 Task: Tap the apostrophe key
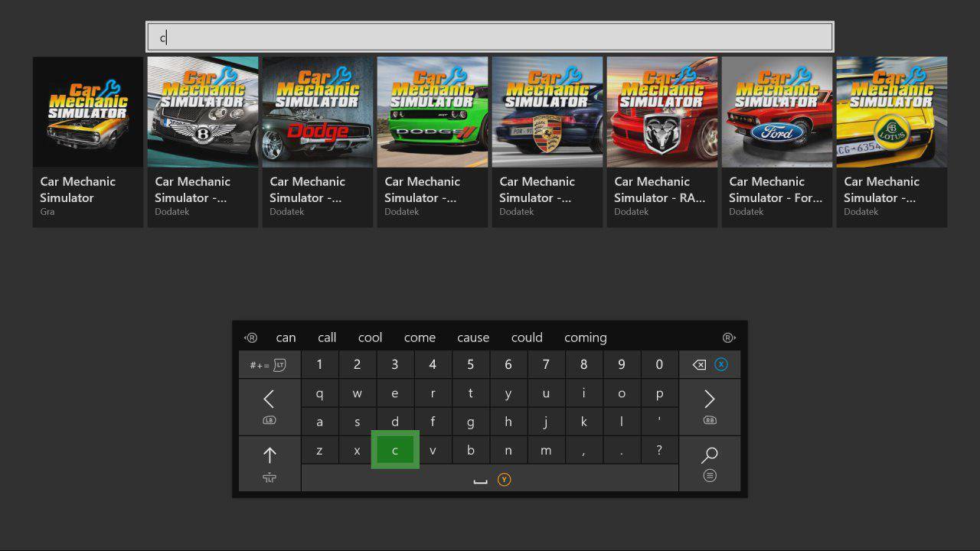coord(659,422)
